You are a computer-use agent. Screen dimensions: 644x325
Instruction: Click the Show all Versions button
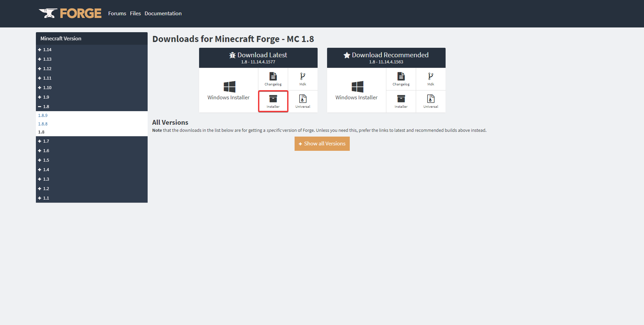(322, 144)
